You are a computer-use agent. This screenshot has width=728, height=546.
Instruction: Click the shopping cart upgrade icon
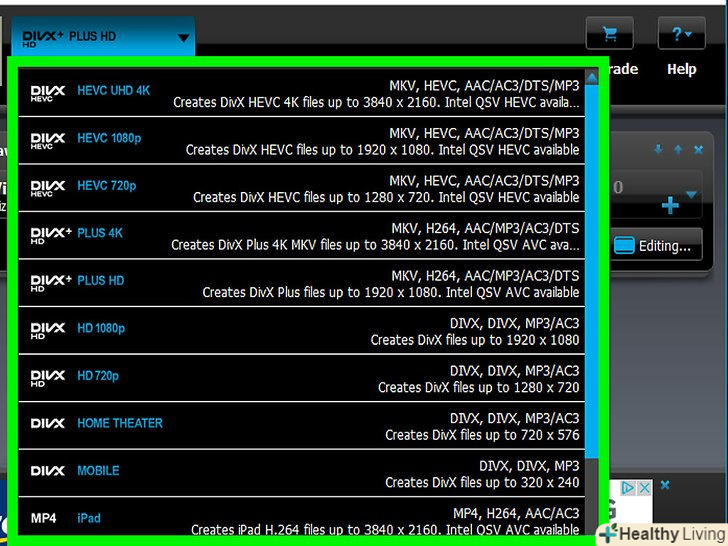610,35
